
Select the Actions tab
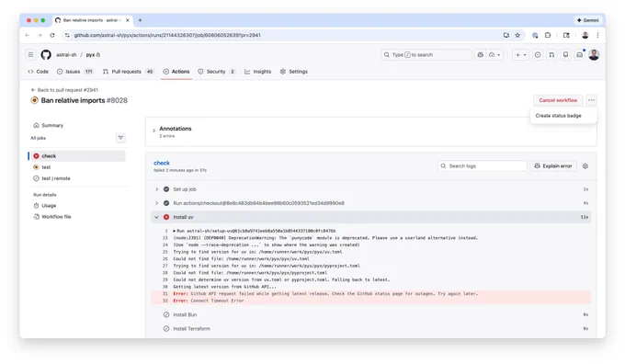point(176,72)
